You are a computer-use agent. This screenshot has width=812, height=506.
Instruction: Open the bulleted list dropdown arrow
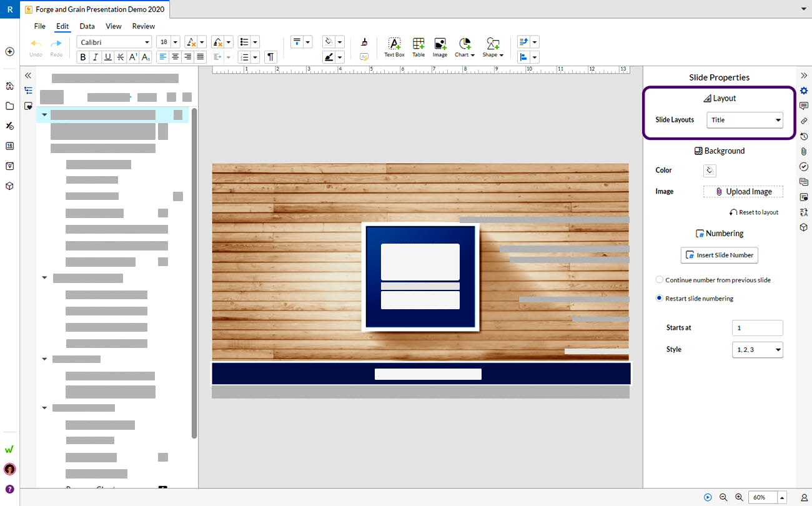click(x=255, y=42)
